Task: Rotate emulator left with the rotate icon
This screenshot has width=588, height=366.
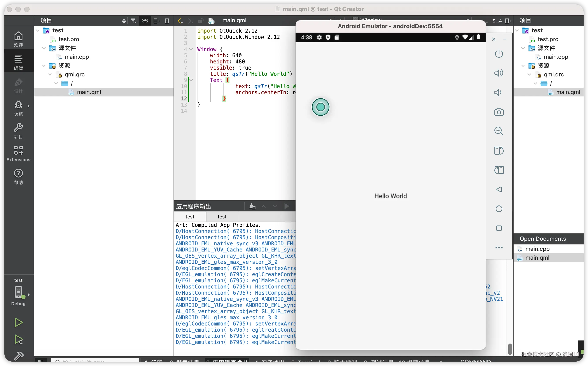Action: 499,151
